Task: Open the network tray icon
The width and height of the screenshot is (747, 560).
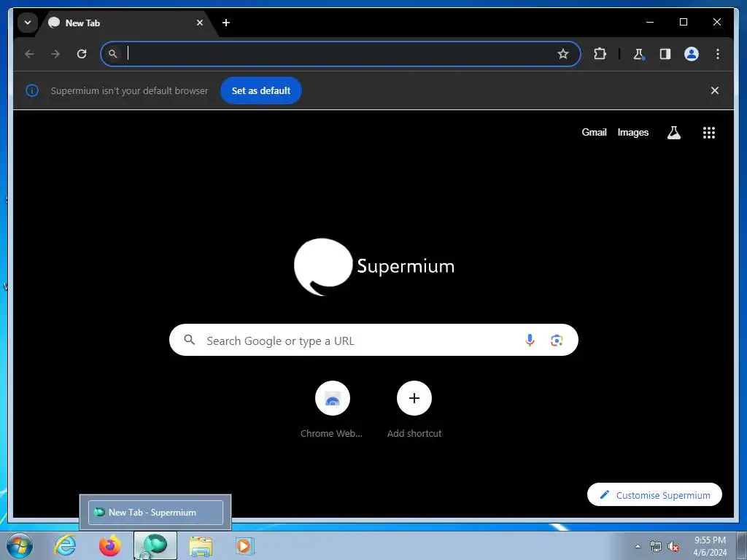Action: coord(656,546)
